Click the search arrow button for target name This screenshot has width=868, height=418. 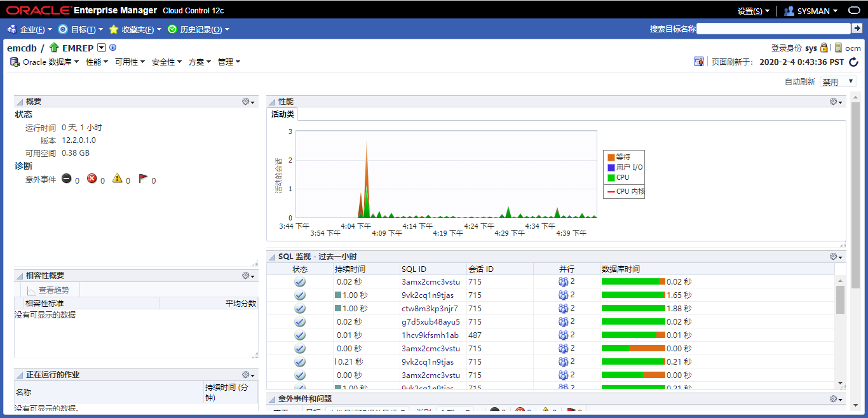(x=857, y=29)
